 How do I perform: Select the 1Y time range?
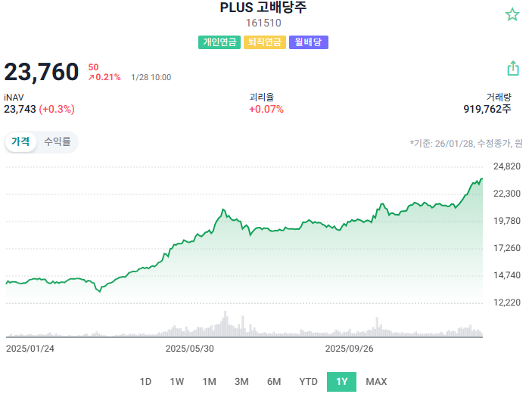[341, 382]
